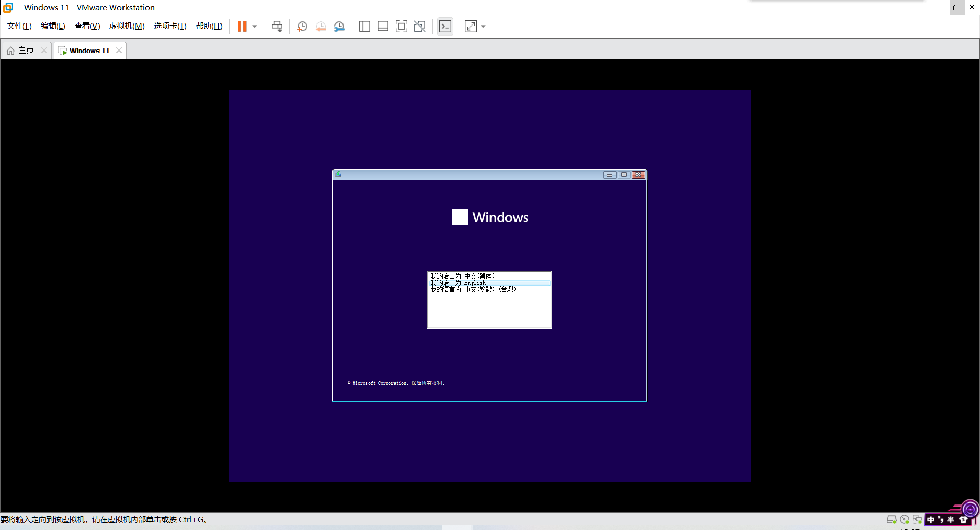The width and height of the screenshot is (980, 530).
Task: Click the setup window title bar icon
Action: 338,174
